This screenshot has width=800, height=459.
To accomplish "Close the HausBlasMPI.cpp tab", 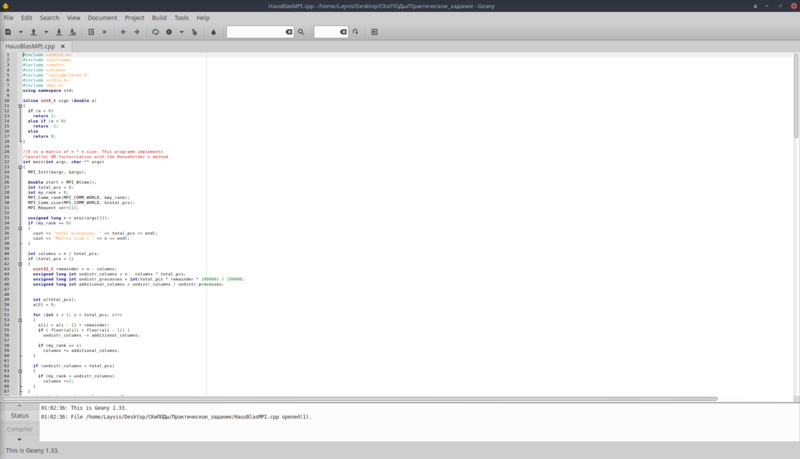I will (x=63, y=46).
